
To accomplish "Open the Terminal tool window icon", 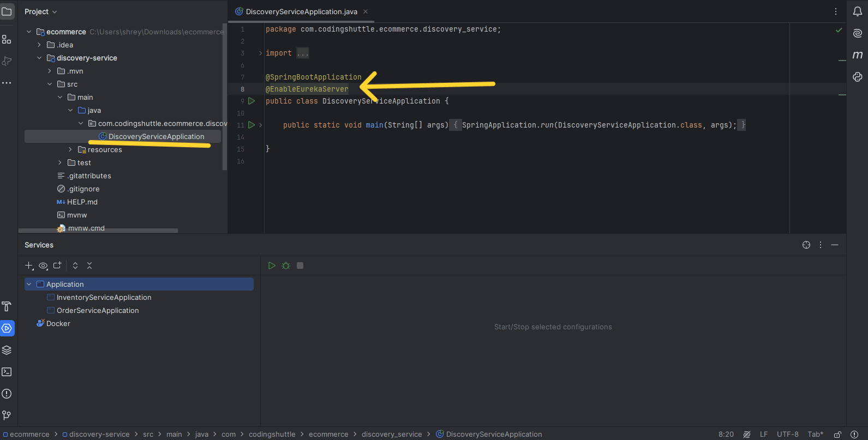I will 7,372.
